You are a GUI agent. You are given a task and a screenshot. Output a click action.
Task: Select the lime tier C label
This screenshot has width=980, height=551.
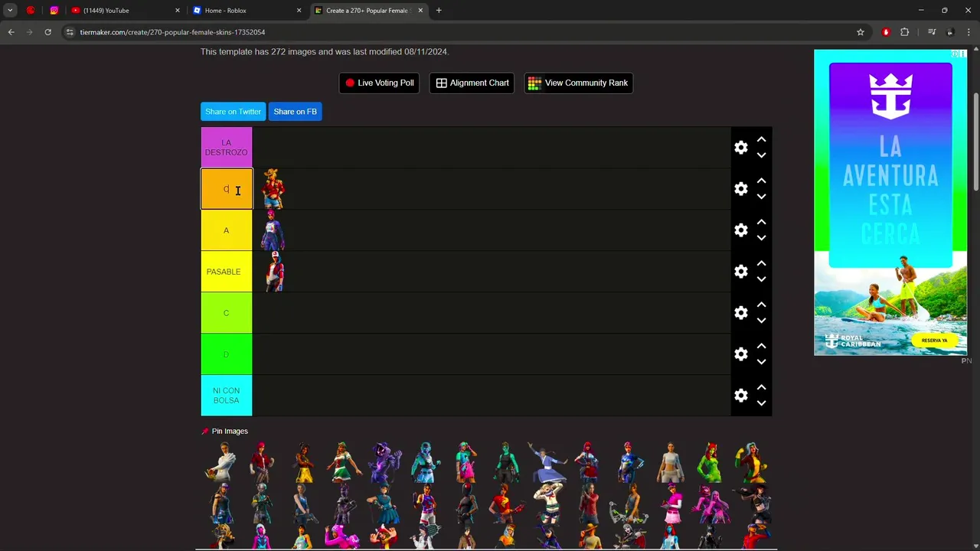pos(227,313)
